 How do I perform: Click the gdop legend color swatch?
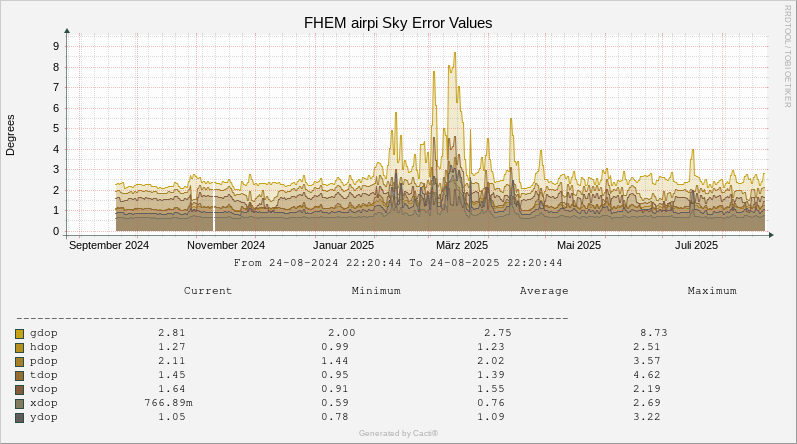(x=19, y=334)
